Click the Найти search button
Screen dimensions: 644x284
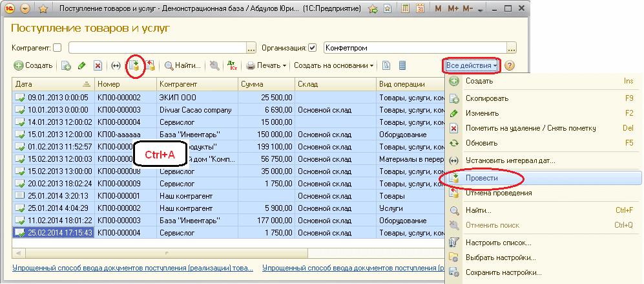pyautogui.click(x=182, y=65)
